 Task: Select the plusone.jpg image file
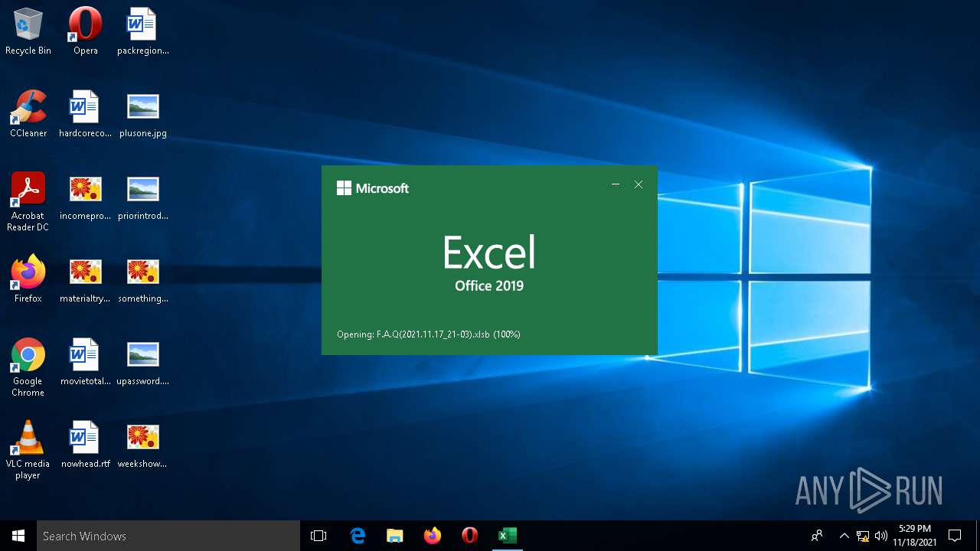142,113
